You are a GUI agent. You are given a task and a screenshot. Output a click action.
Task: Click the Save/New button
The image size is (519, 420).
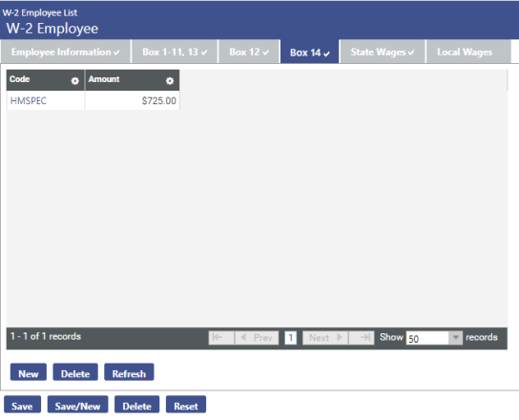[x=78, y=405]
